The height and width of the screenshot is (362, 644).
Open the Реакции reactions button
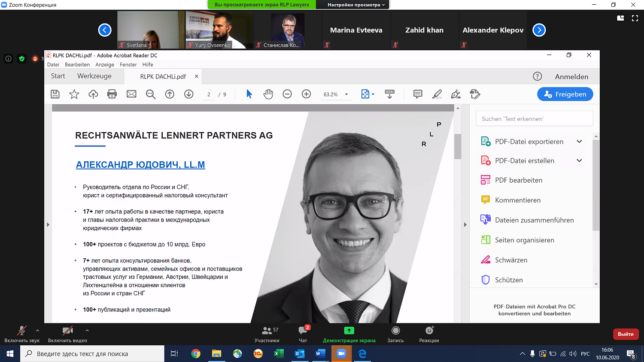point(429,334)
